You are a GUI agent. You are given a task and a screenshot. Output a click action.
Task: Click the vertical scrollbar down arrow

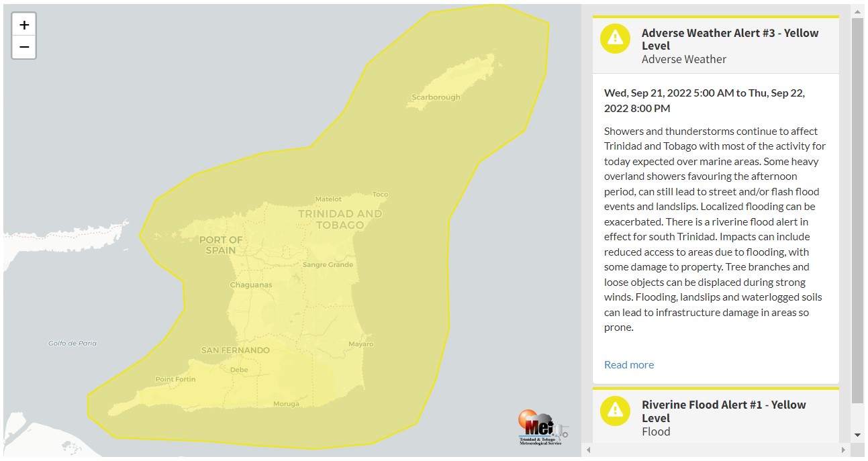[857, 436]
